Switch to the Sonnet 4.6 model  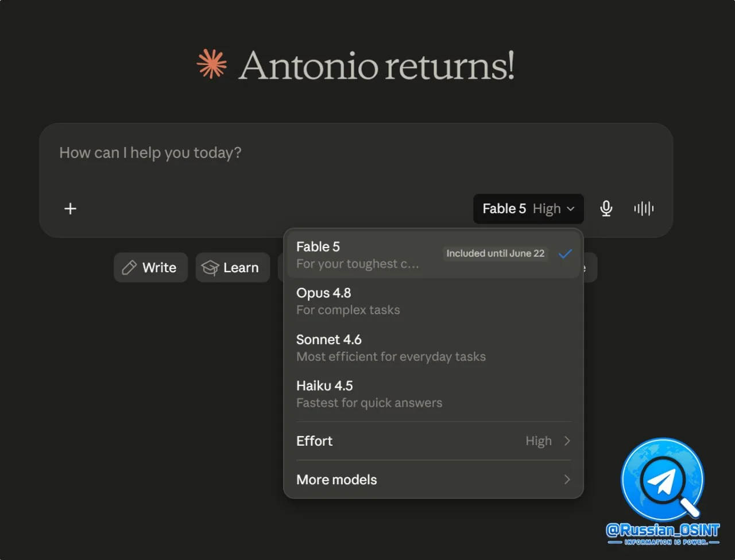point(434,348)
